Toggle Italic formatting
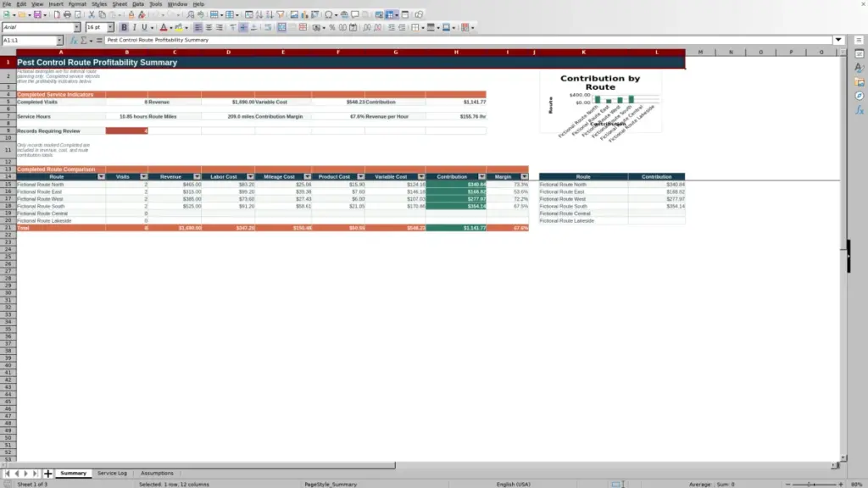 point(134,27)
